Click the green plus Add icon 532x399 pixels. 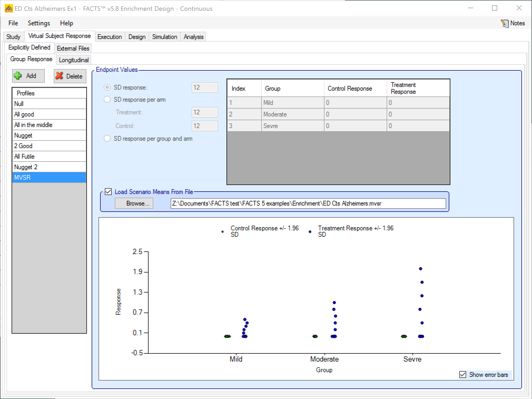coord(18,76)
